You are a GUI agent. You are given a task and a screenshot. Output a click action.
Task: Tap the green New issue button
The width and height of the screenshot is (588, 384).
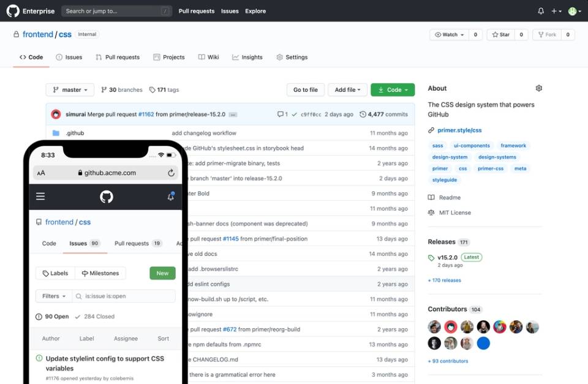(162, 273)
